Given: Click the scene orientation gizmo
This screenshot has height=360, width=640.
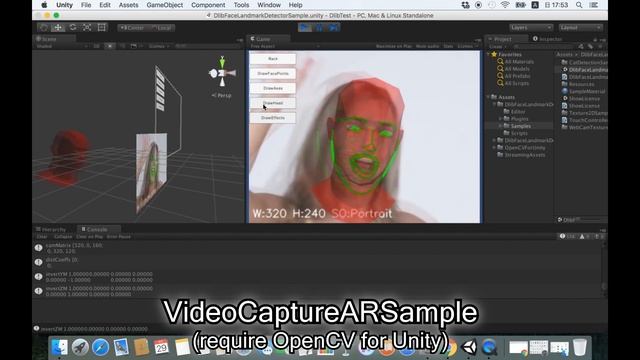Looking at the screenshot, I should (222, 72).
